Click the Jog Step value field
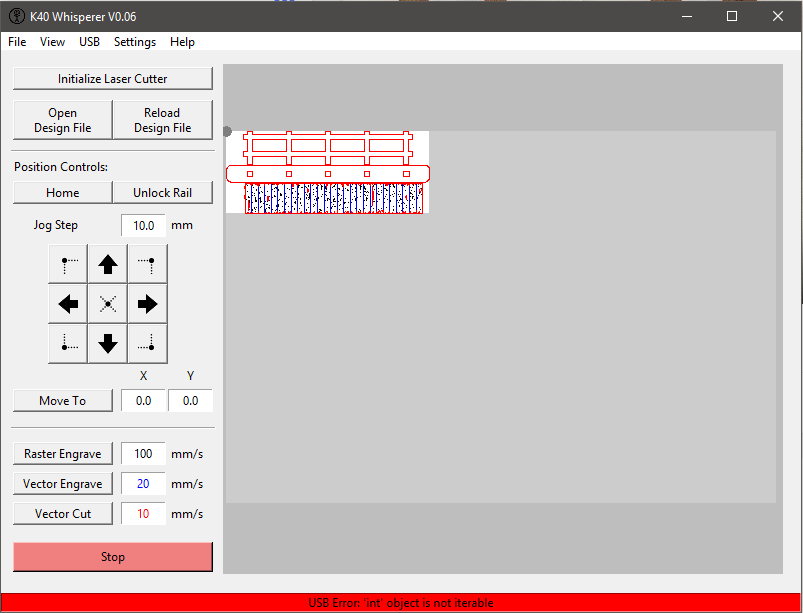Image resolution: width=803 pixels, height=613 pixels. click(143, 226)
